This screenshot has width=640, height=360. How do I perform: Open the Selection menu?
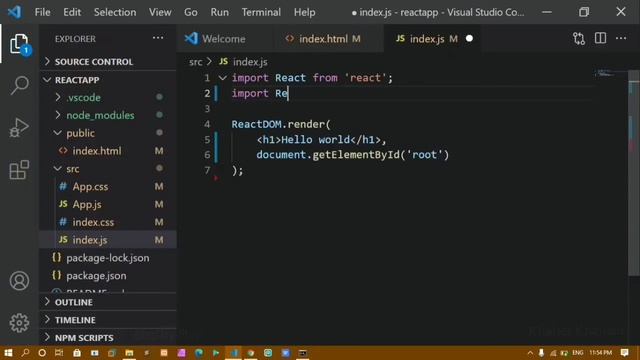coord(115,12)
